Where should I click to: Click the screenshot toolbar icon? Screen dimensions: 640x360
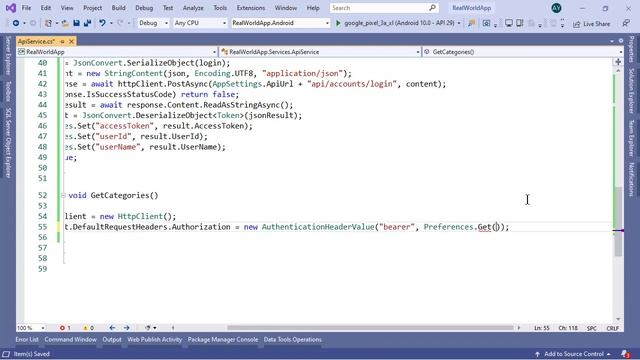486,23
